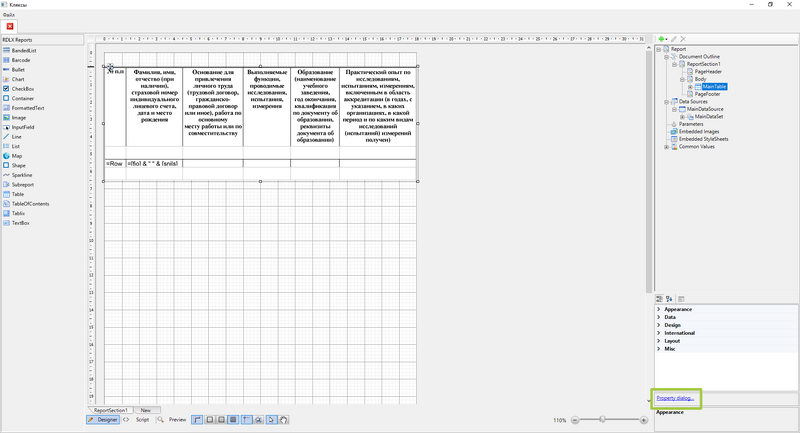Open the Файл menu
This screenshot has width=800, height=433.
click(8, 16)
